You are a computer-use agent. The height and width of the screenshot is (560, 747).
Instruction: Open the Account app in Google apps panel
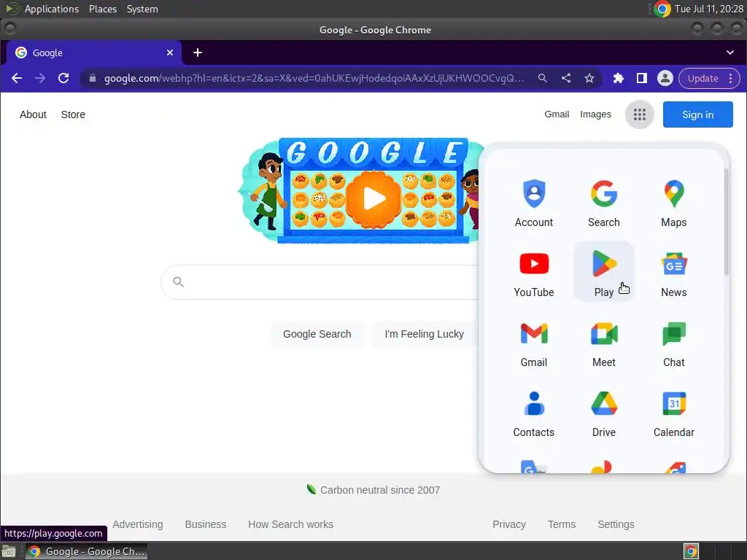tap(533, 203)
